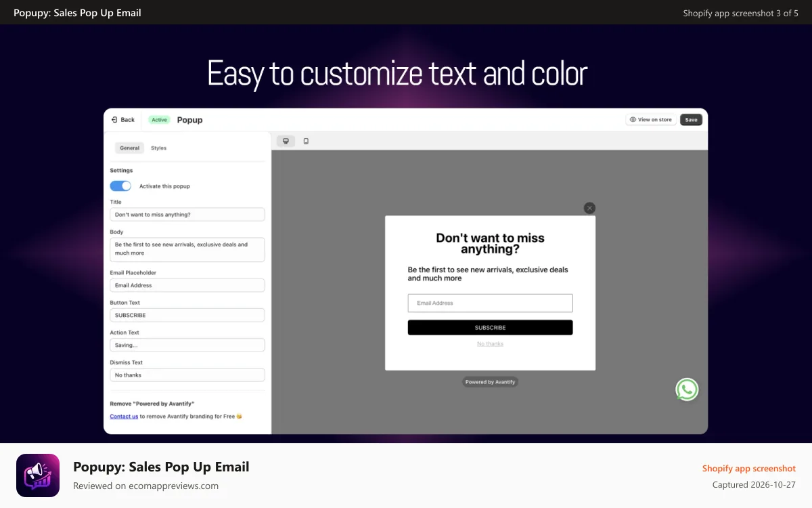Screen dimensions: 812x508
Task: Open View on store preview
Action: click(x=651, y=120)
